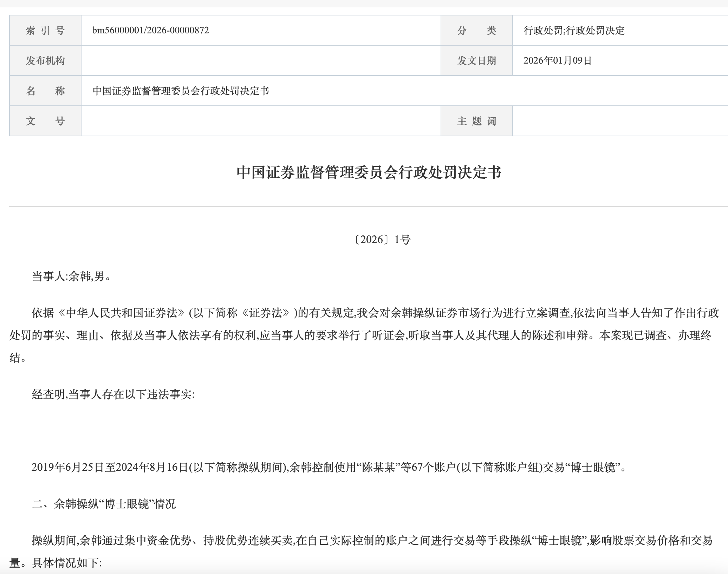Click the document name in the table row
Image resolution: width=728 pixels, height=574 pixels.
click(x=181, y=91)
